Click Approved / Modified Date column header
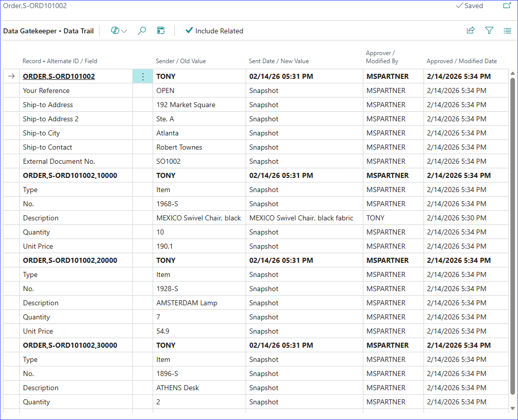Viewport: 518px width, 420px height. tap(461, 61)
